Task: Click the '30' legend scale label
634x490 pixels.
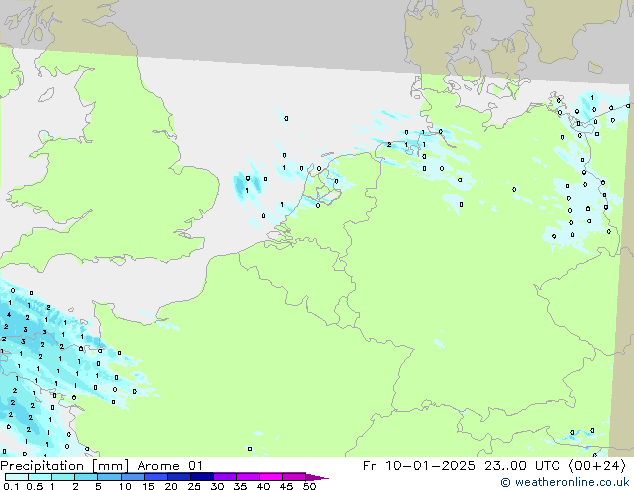Action: coord(217,486)
